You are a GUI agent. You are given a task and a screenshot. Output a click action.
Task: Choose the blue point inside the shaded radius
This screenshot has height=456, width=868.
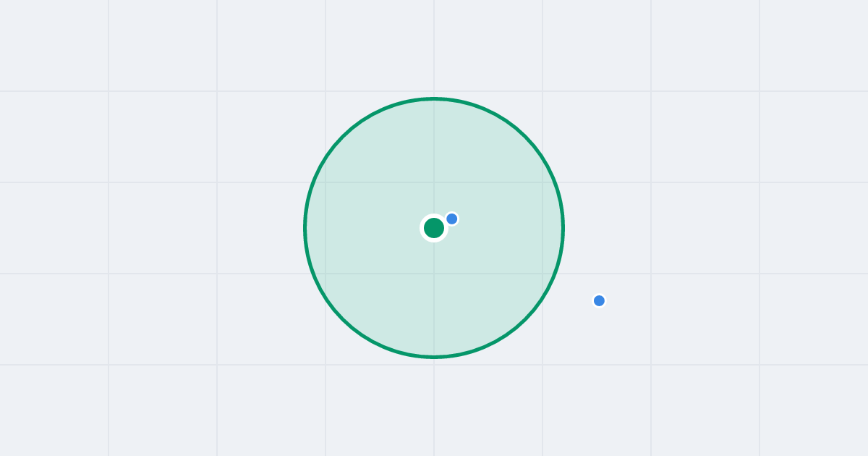pos(452,219)
